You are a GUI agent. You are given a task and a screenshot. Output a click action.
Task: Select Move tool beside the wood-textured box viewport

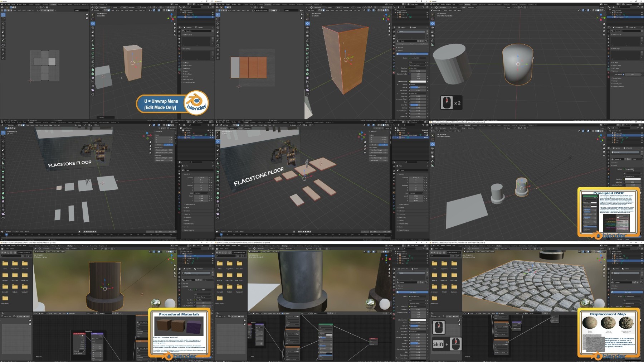pyautogui.click(x=307, y=24)
